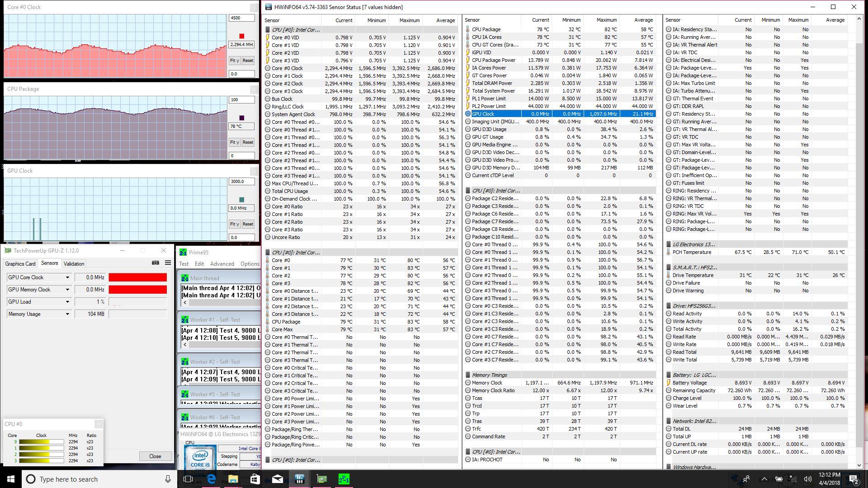Image resolution: width=868 pixels, height=488 pixels.
Task: Switch to Prime95 via its taskbar icon
Action: point(344,479)
